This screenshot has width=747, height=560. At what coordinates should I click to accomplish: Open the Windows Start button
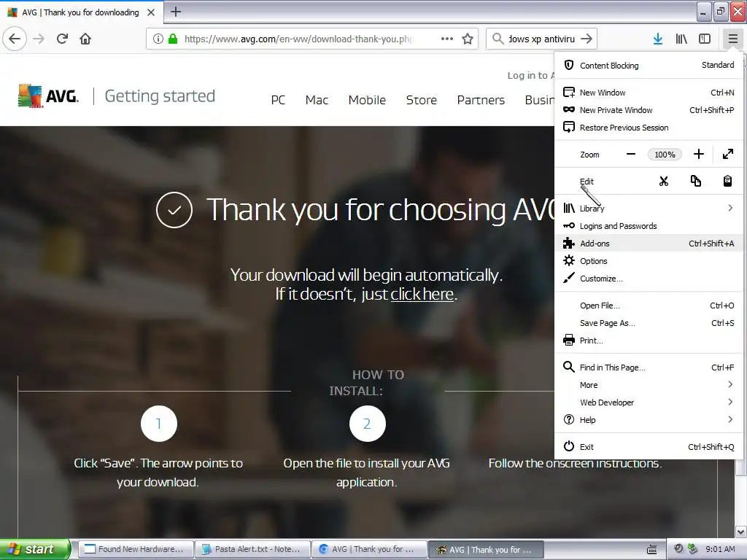pos(35,549)
